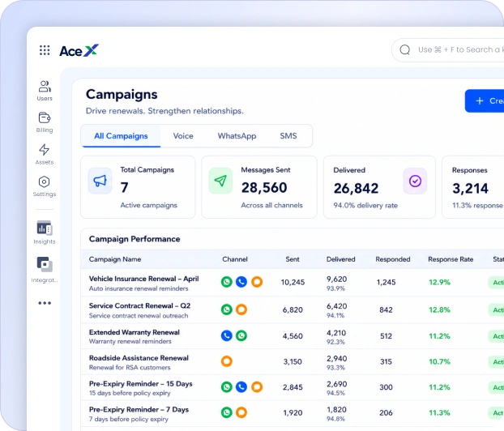504x431 pixels.
Task: Click the Sent column header
Action: click(x=293, y=259)
